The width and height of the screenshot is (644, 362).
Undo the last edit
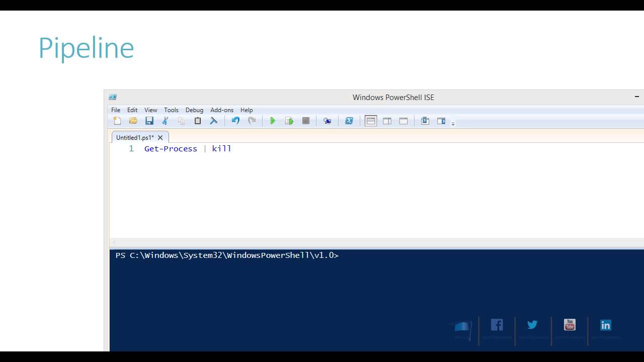coord(235,121)
